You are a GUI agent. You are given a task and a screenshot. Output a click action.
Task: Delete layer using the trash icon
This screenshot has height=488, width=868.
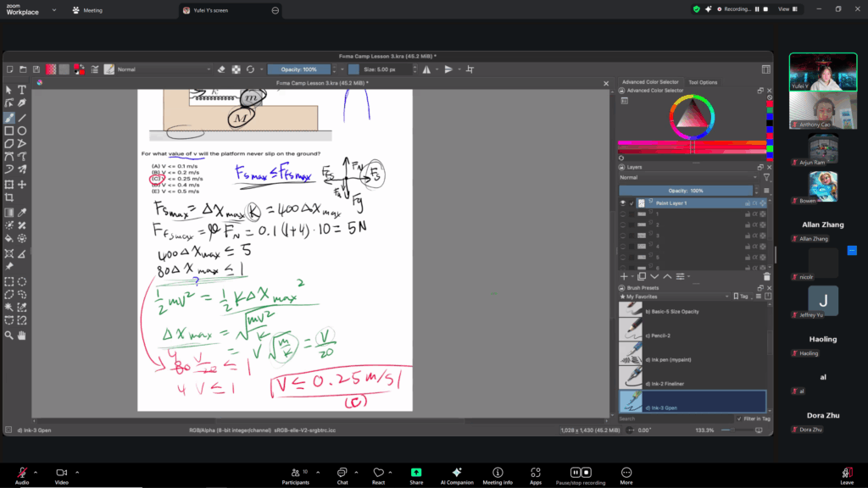point(766,276)
